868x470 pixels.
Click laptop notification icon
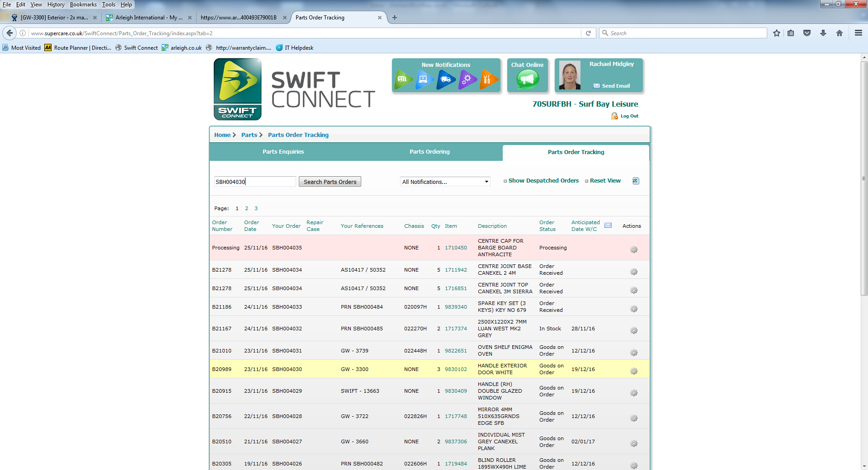pos(424,80)
